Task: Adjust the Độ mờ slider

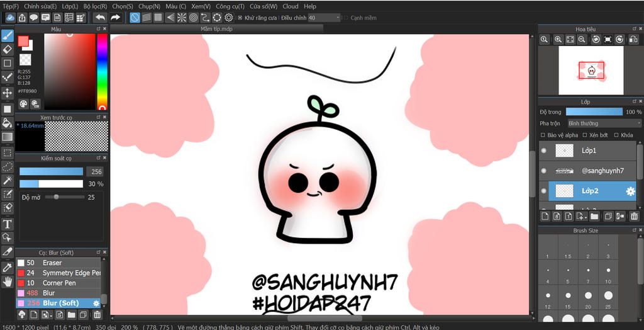Action: (64, 197)
